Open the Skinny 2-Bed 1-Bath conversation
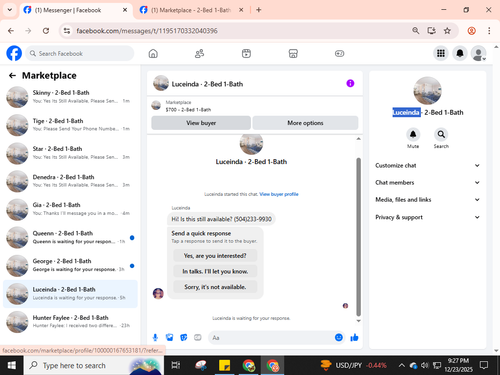Viewport: 500px width, 375px height. tap(70, 97)
